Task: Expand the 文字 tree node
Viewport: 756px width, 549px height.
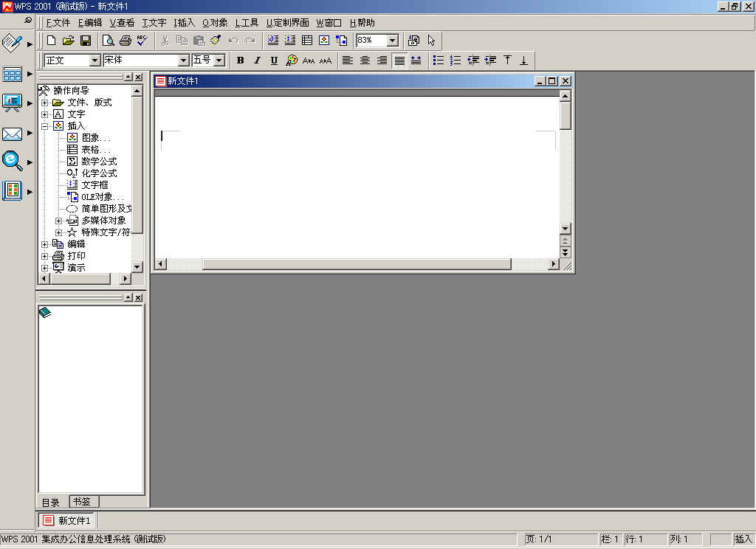Action: click(44, 114)
